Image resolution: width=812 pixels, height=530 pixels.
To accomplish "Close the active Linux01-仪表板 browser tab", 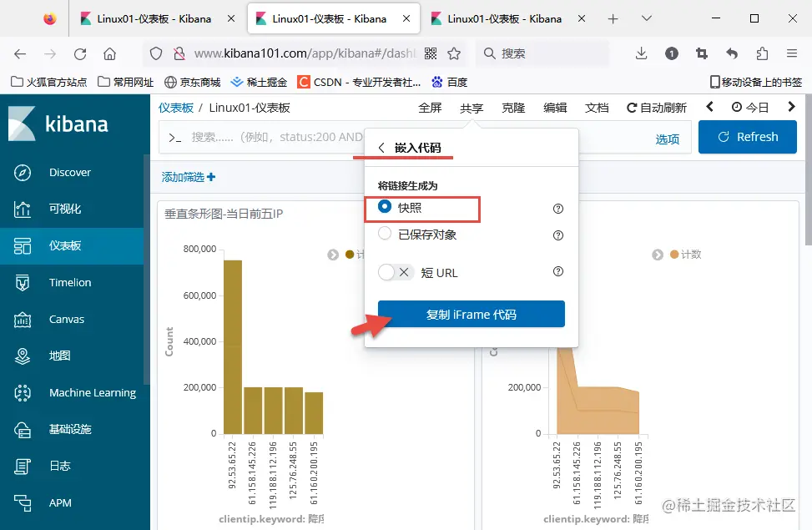I will (406, 18).
